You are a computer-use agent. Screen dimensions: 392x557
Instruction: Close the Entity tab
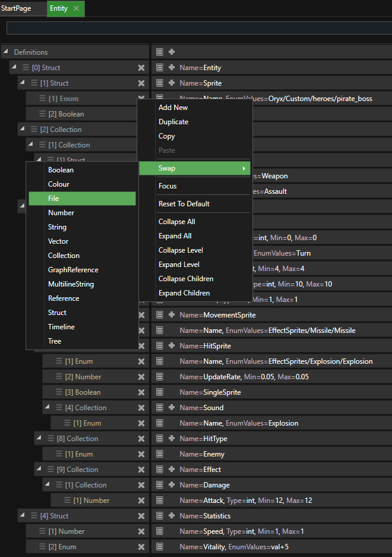click(76, 8)
